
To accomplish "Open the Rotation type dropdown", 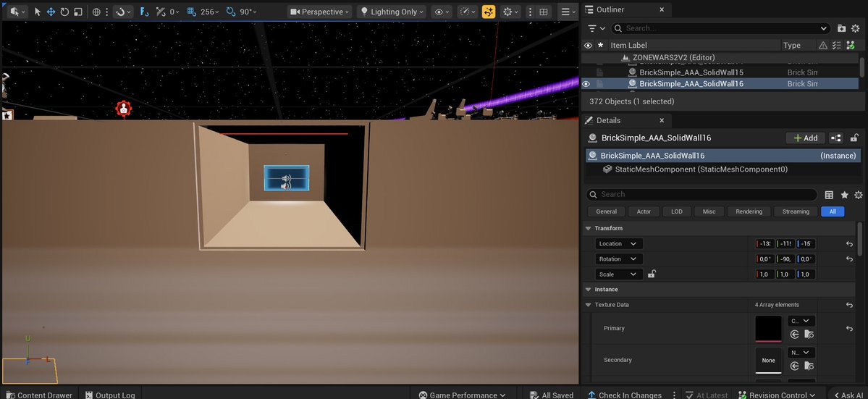I will [x=620, y=259].
